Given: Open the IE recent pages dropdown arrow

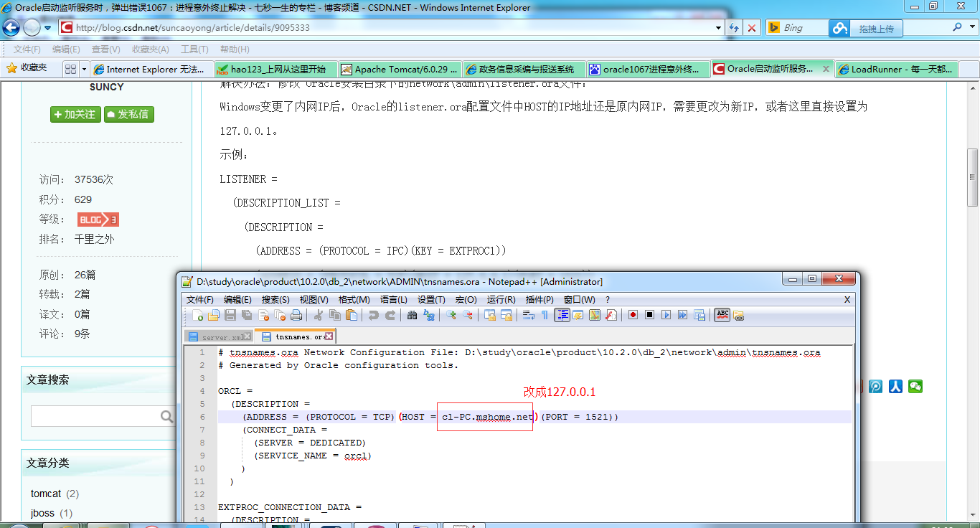Looking at the screenshot, I should click(48, 28).
